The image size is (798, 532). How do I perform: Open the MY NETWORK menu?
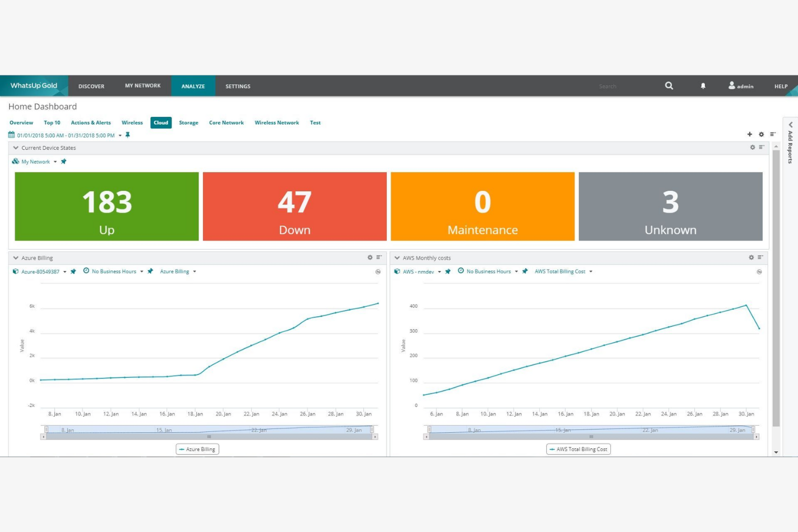click(x=143, y=86)
